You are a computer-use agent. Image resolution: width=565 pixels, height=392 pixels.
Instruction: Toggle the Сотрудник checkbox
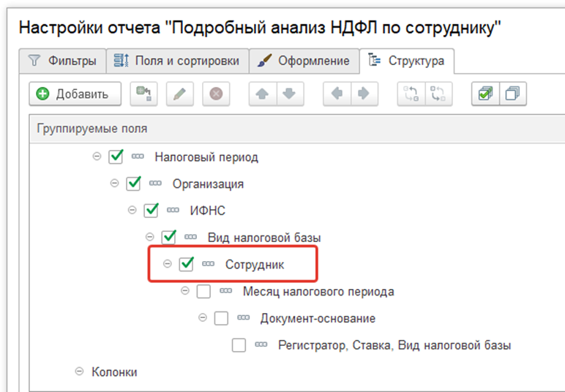coord(187,264)
